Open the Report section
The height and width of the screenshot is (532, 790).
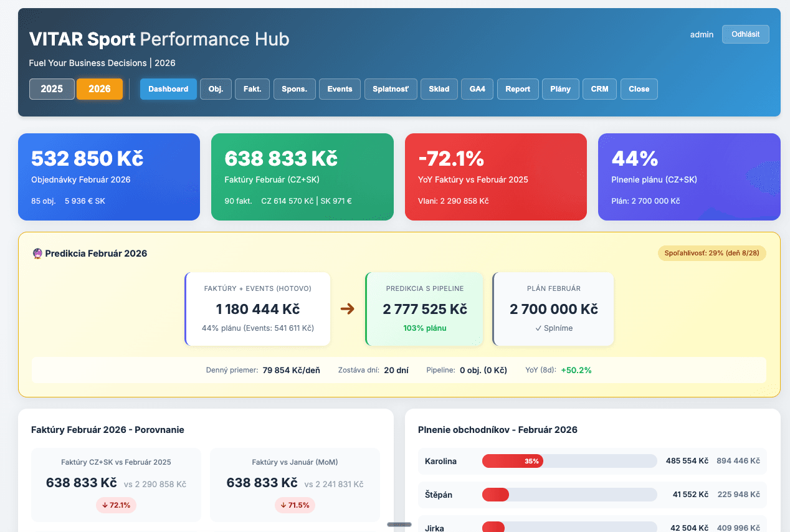click(518, 88)
